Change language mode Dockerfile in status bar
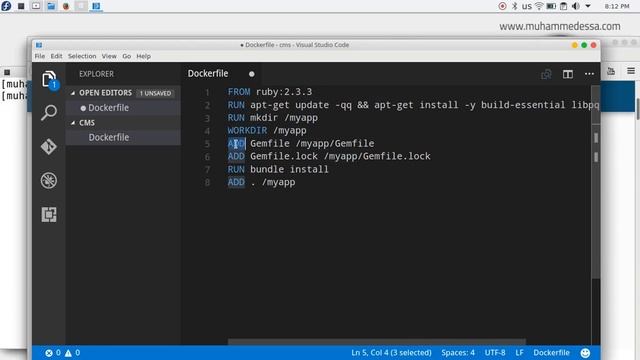This screenshot has height=360, width=640. (x=551, y=353)
